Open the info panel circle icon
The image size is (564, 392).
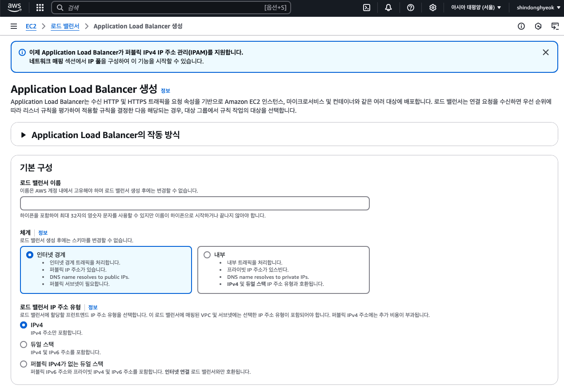[521, 26]
